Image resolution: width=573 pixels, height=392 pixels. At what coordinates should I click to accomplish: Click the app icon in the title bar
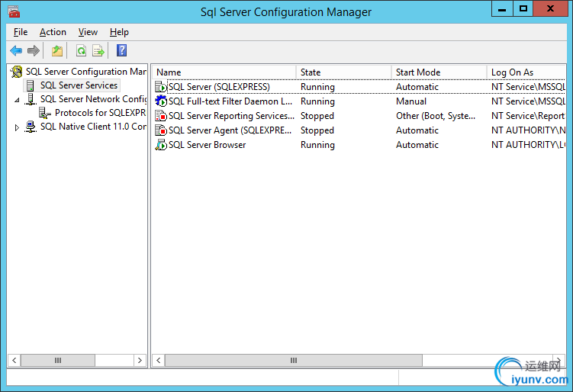coord(14,11)
